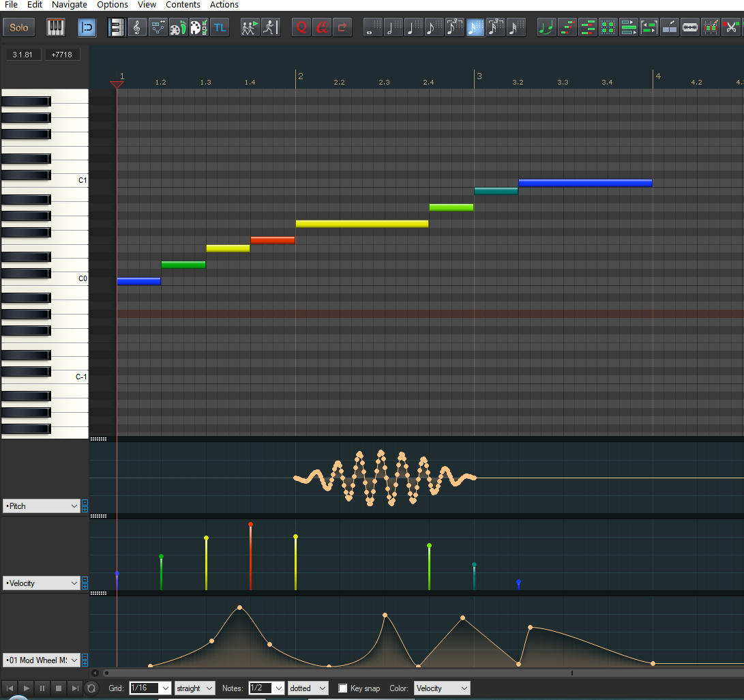Viewport: 744px width, 700px height.
Task: Click the go to start transport button
Action: click(x=10, y=688)
